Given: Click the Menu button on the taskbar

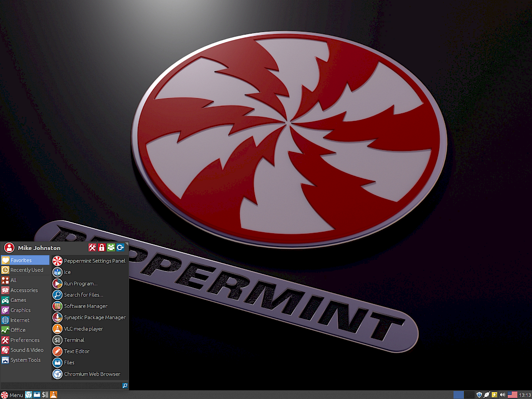Looking at the screenshot, I should coord(12,394).
